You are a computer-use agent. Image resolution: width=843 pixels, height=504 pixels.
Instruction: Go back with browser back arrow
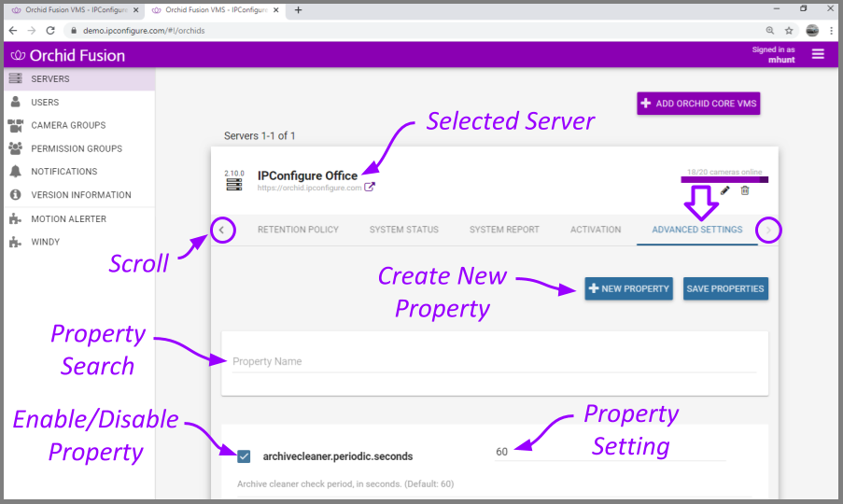pos(13,31)
